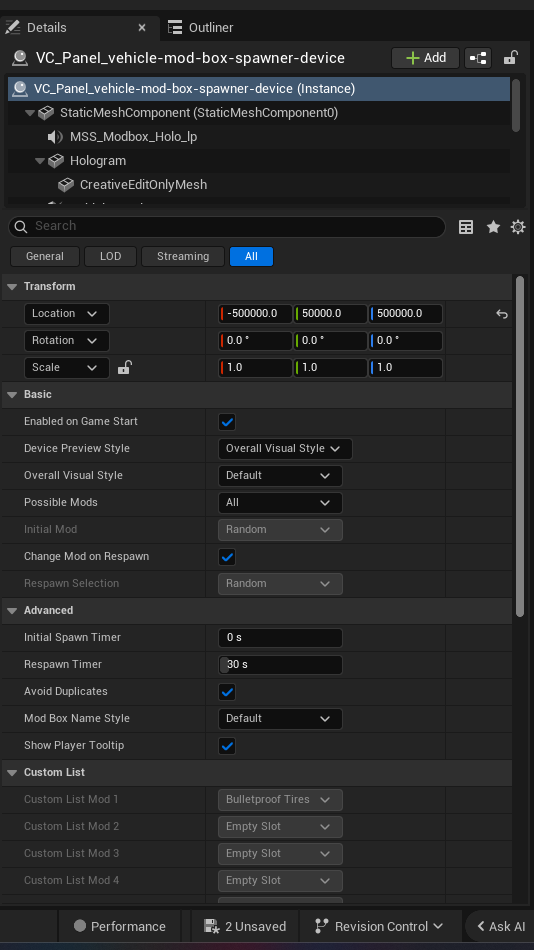The height and width of the screenshot is (950, 534).
Task: Open Device Preview Style dropdown
Action: pyautogui.click(x=285, y=449)
